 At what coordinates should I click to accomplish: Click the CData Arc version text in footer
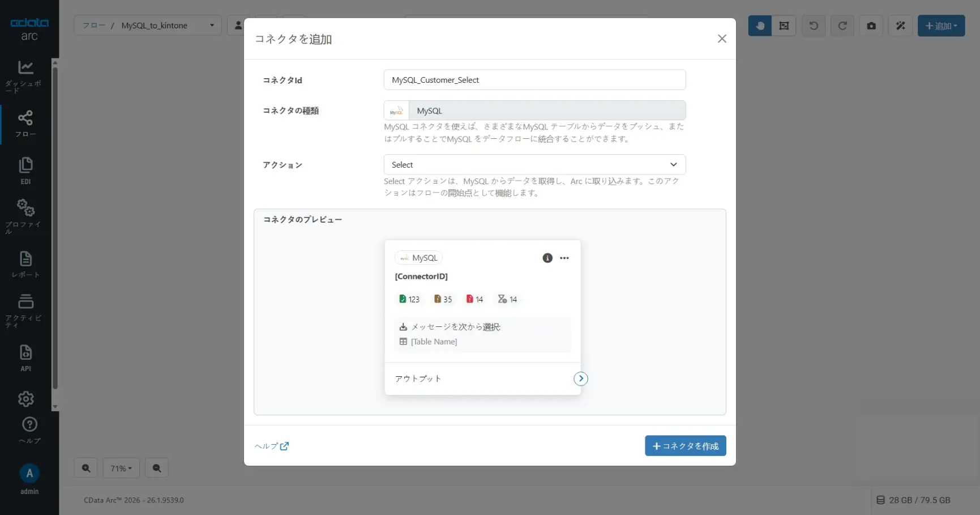[134, 500]
